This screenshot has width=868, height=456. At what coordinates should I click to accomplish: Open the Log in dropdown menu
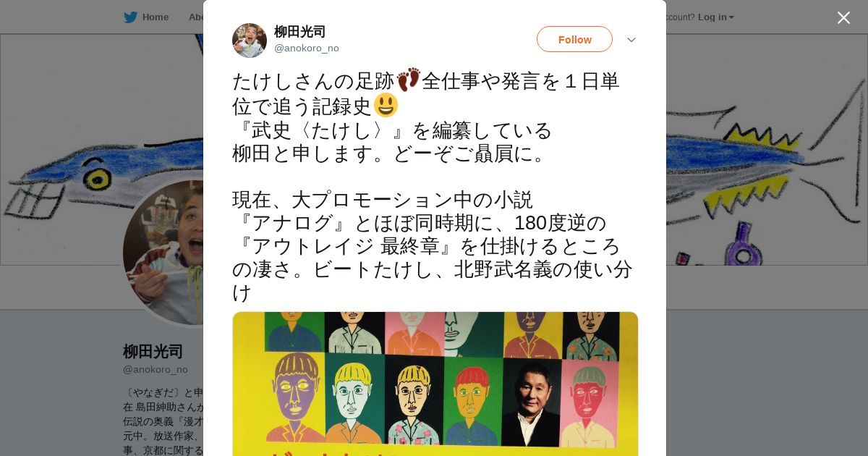[x=715, y=17]
